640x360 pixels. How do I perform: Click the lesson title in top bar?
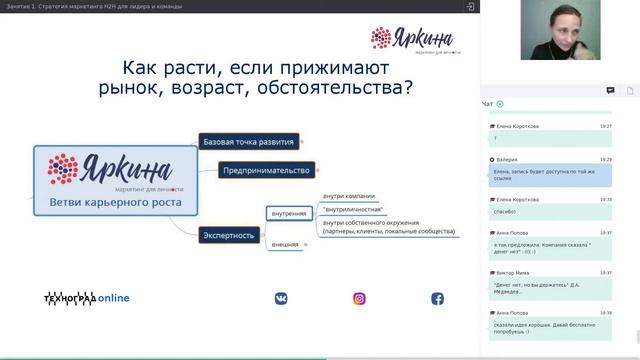94,6
